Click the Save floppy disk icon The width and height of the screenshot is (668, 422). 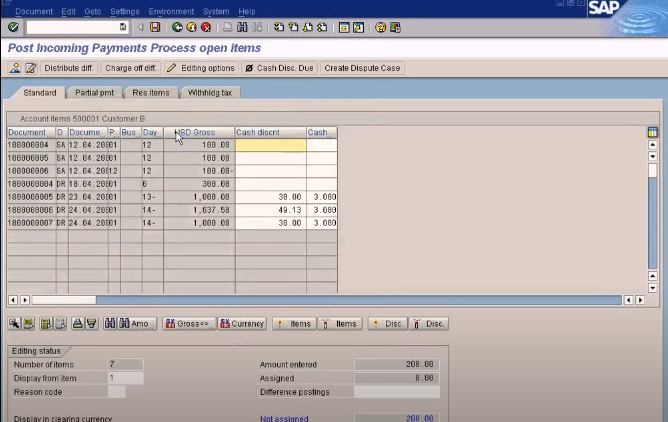pos(155,27)
